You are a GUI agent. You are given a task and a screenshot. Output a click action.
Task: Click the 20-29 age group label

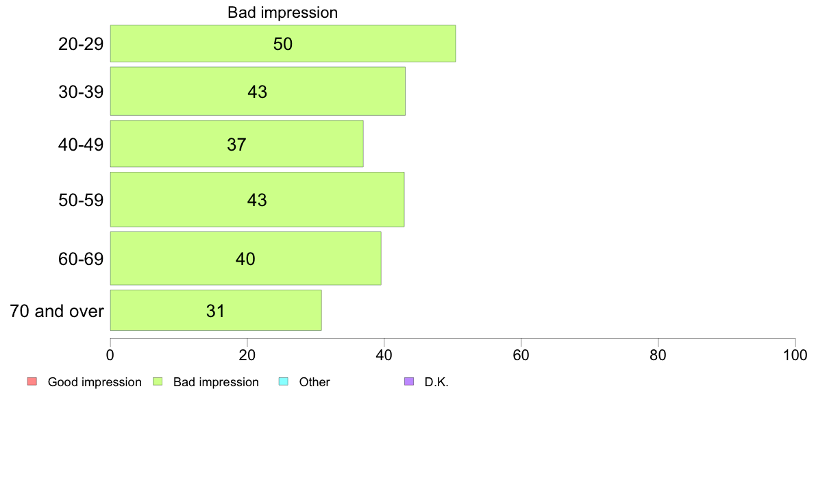click(81, 44)
